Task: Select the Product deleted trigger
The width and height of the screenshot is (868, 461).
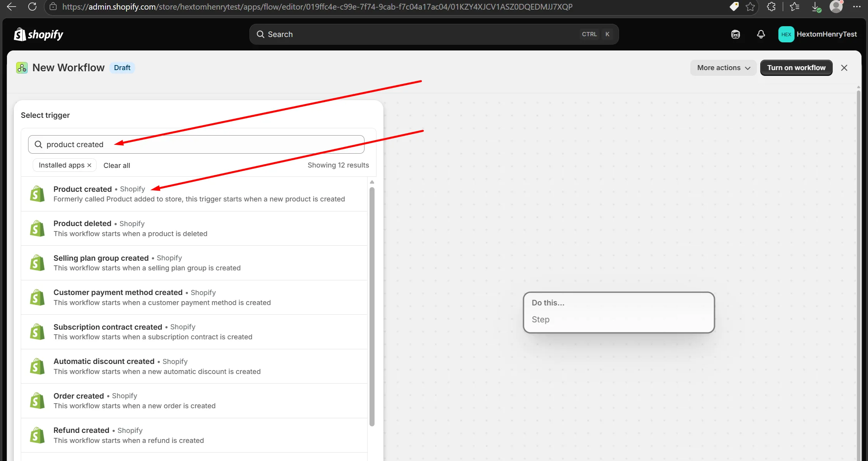Action: pos(194,228)
